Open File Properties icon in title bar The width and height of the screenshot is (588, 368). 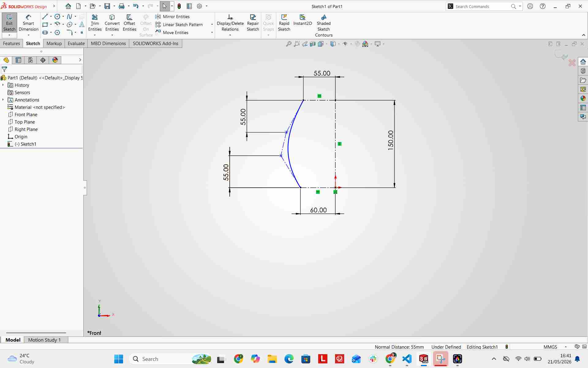189,6
